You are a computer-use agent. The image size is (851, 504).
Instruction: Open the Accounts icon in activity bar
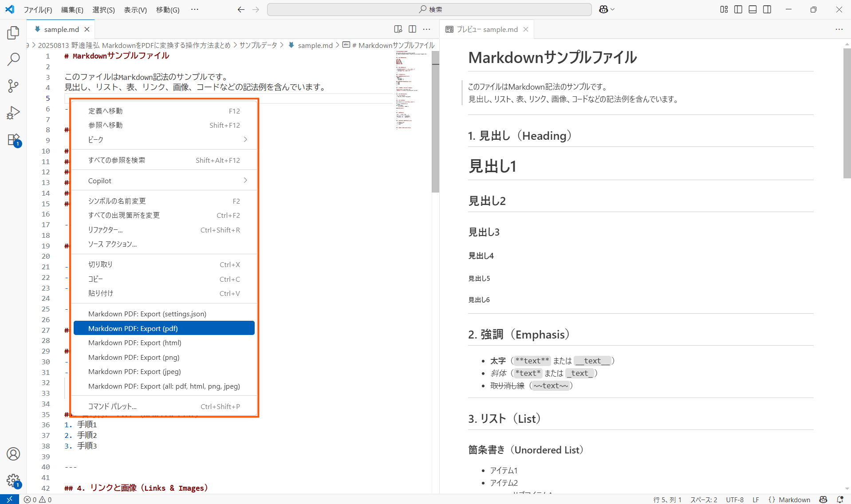pos(13,454)
